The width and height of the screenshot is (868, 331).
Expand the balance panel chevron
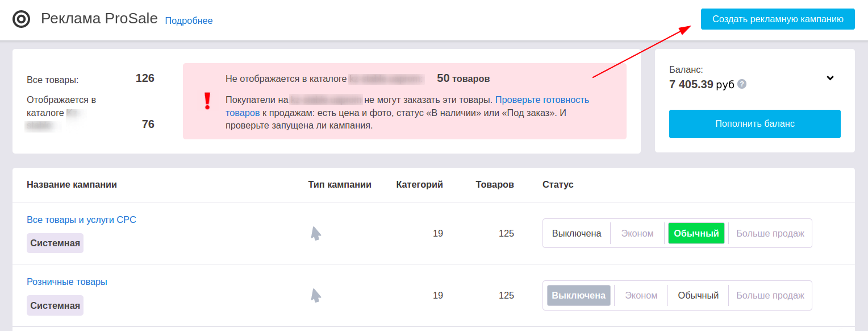tap(830, 78)
